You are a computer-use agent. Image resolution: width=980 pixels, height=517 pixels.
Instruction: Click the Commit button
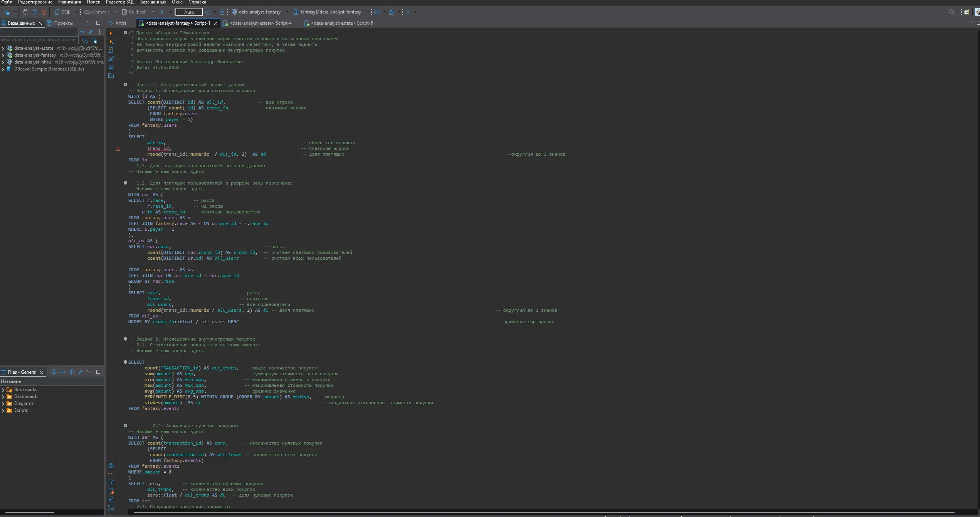(x=97, y=12)
